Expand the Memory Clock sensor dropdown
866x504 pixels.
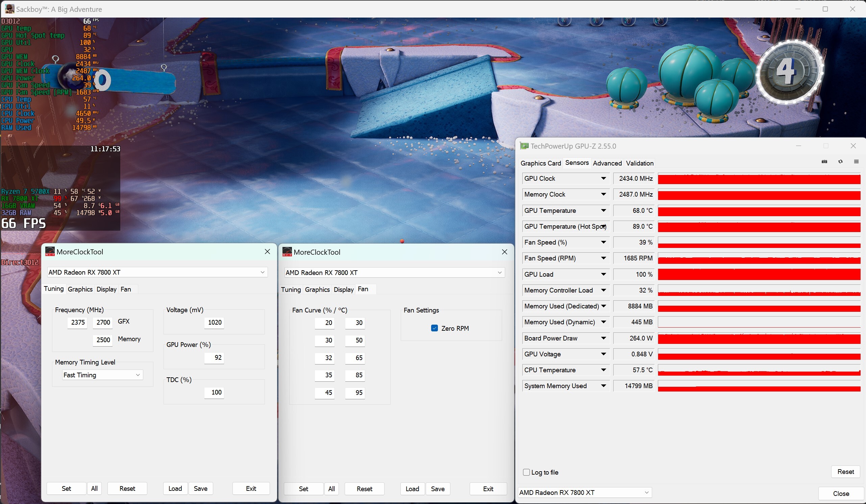pos(603,194)
